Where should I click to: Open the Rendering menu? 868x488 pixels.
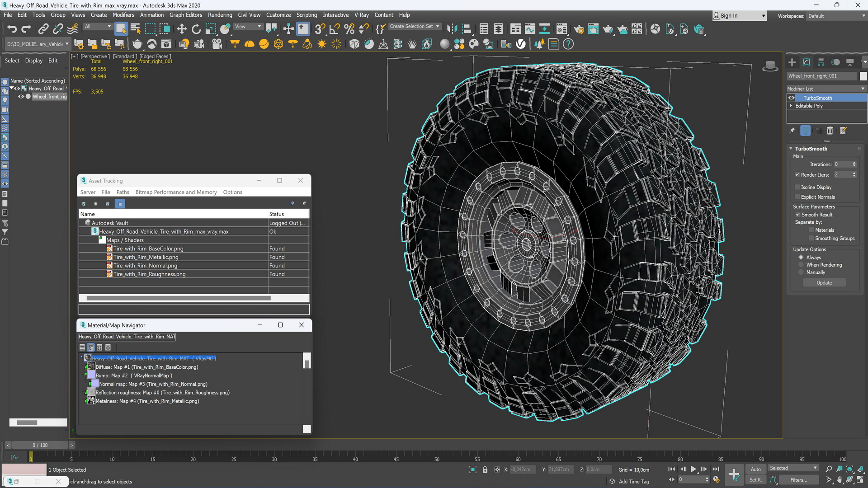click(x=220, y=15)
